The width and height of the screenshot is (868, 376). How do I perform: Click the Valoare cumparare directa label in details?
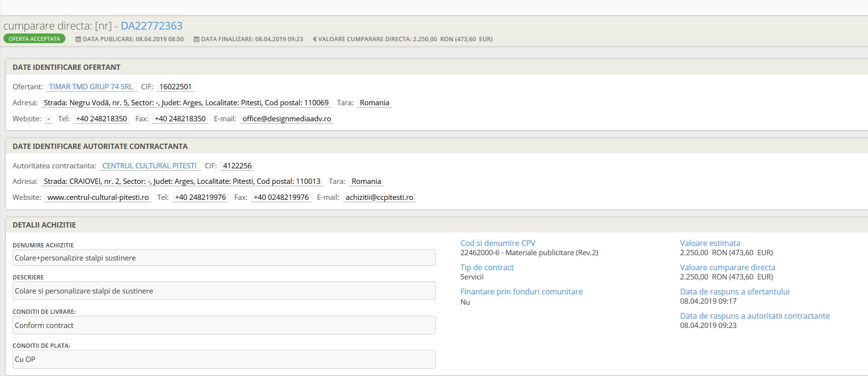pyautogui.click(x=728, y=267)
